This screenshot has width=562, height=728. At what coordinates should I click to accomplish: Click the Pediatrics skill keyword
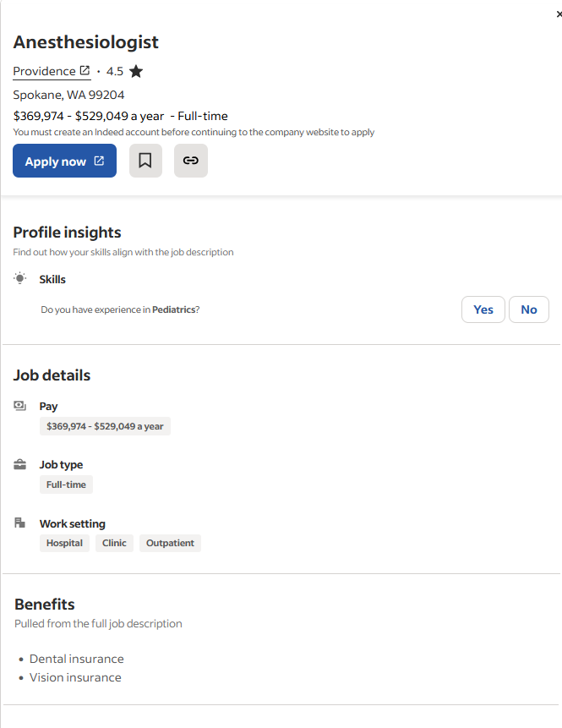click(x=173, y=309)
